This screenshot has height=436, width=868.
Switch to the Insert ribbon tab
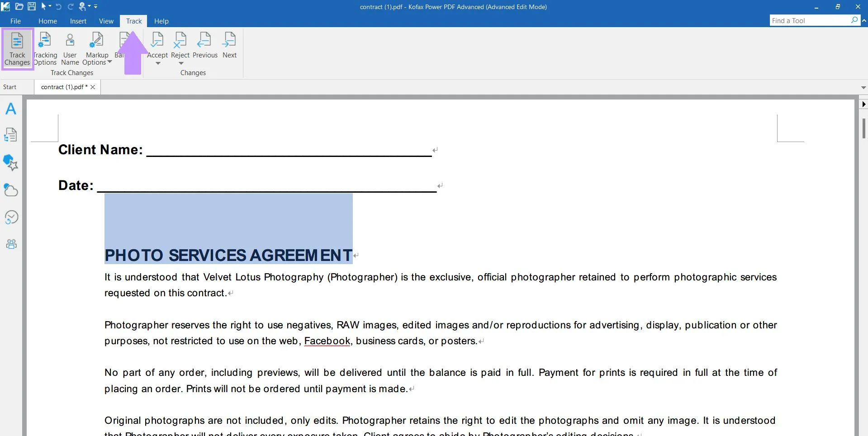pos(78,21)
